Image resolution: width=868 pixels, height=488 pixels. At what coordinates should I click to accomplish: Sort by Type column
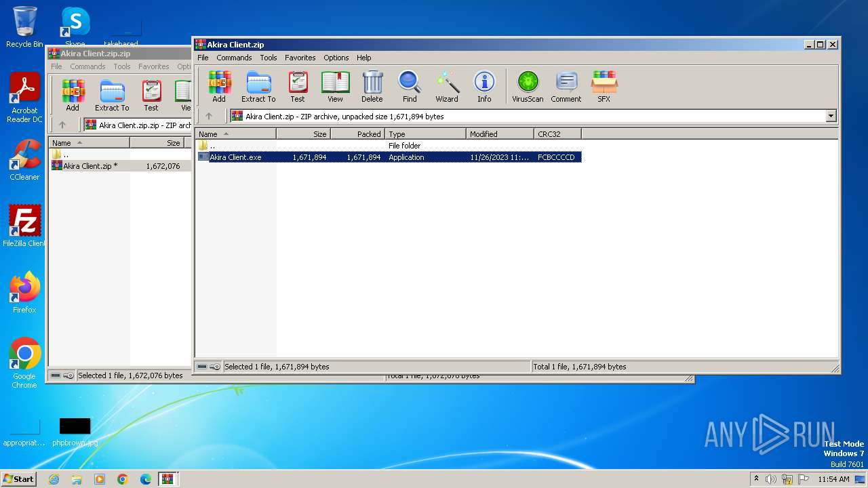pyautogui.click(x=425, y=134)
